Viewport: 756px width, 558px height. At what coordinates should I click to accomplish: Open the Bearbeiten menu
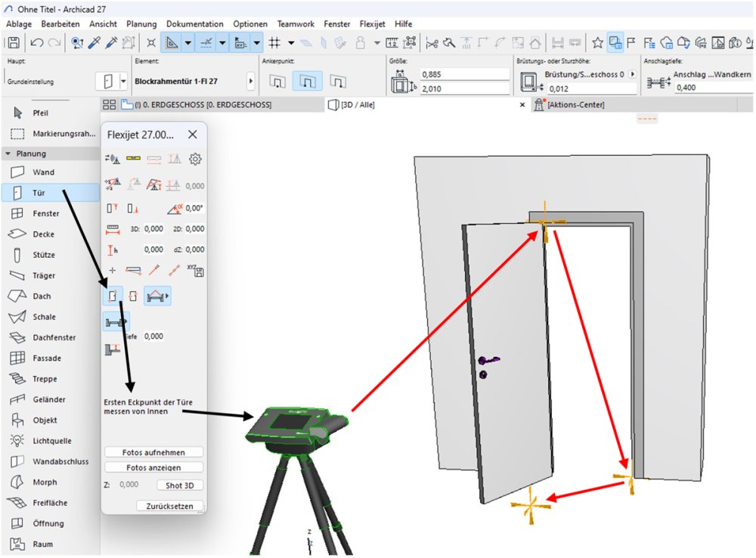(60, 23)
